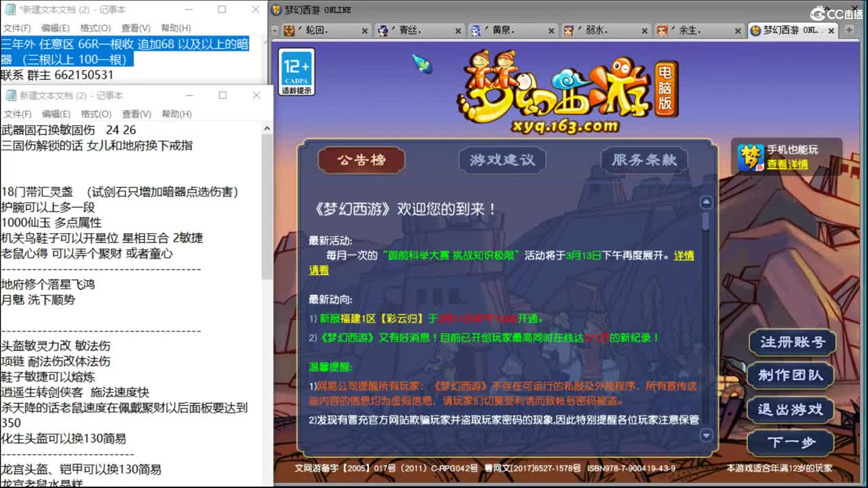The height and width of the screenshot is (488, 868).
Task: Click the 弱水 tab character avatar
Action: point(569,30)
